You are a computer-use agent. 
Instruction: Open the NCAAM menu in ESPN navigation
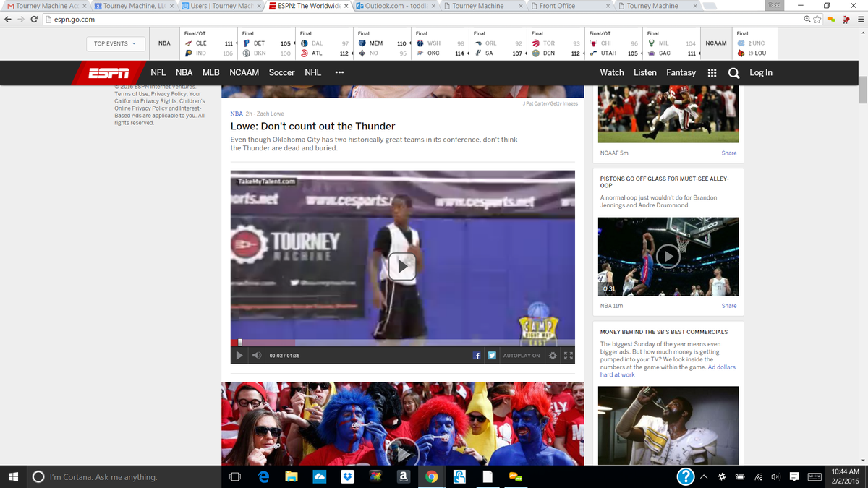tap(244, 72)
